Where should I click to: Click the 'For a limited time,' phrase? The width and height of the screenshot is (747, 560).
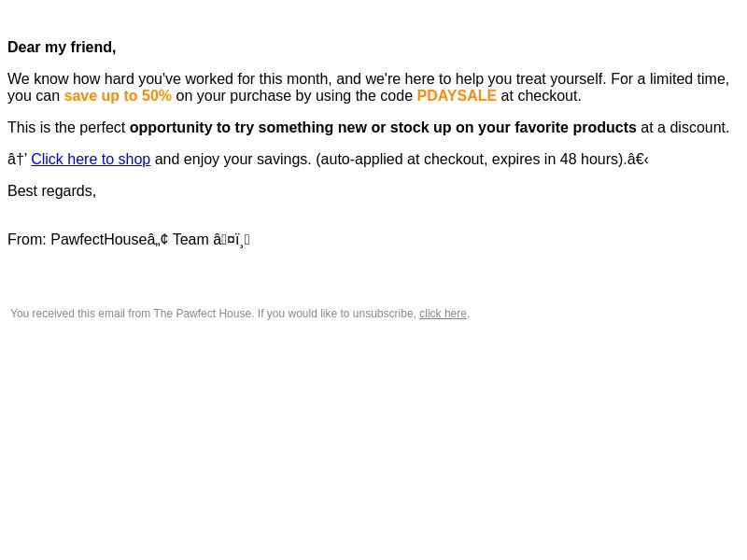tap(669, 79)
